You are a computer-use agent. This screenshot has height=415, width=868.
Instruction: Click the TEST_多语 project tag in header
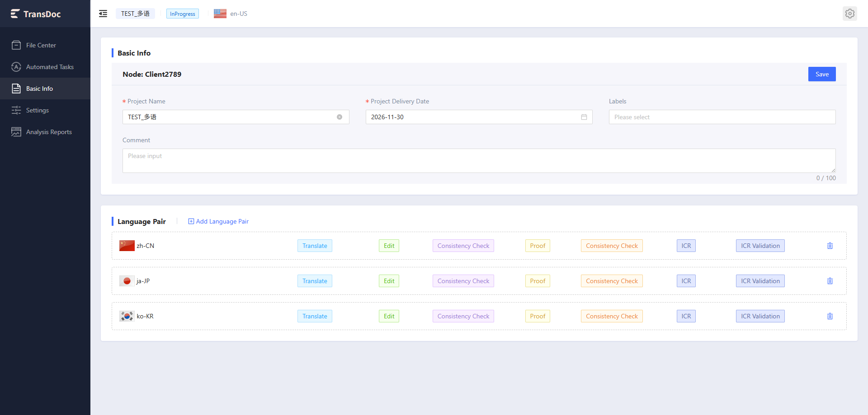point(135,14)
